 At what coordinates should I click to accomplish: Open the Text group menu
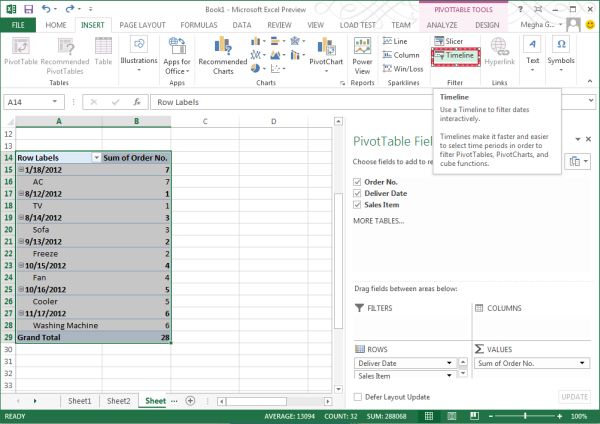point(532,54)
